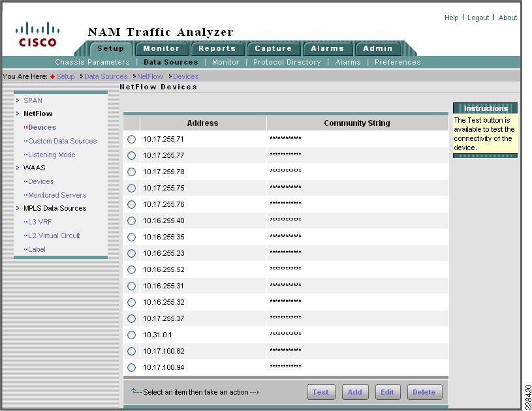This screenshot has width=532, height=411.
Task: Open SPAN in the sidebar
Action: 33,100
